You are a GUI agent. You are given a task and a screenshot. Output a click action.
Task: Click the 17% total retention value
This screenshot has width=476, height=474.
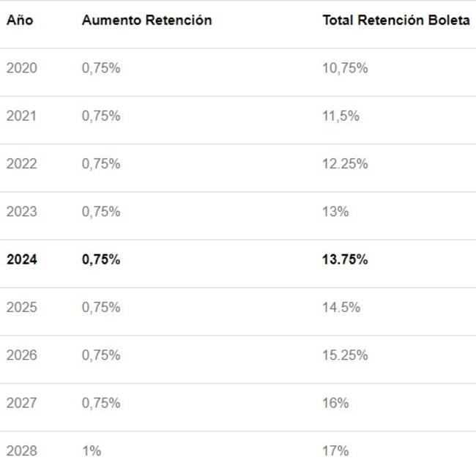click(x=335, y=451)
